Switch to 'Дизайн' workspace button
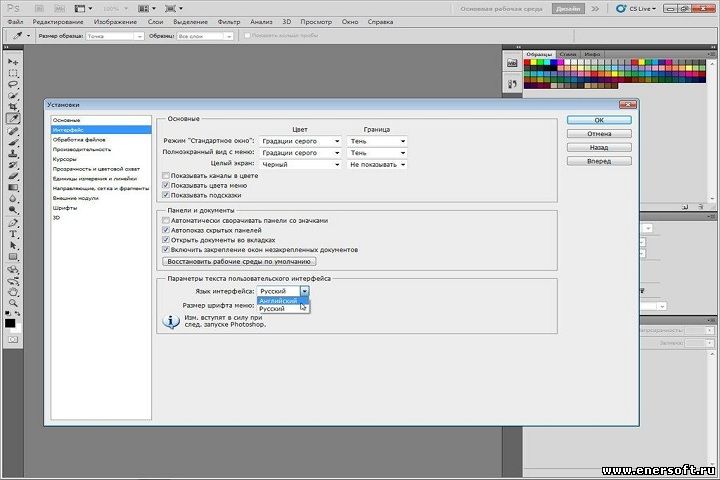Screen dimensions: 720x480 click(568, 9)
